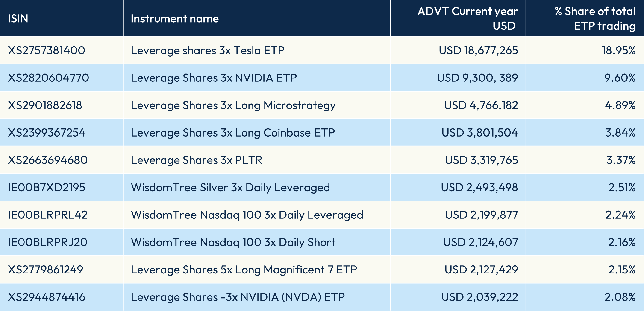Image resolution: width=644 pixels, height=311 pixels.
Task: Select ISIN IE00BLRPRL42 cell
Action: (48, 215)
